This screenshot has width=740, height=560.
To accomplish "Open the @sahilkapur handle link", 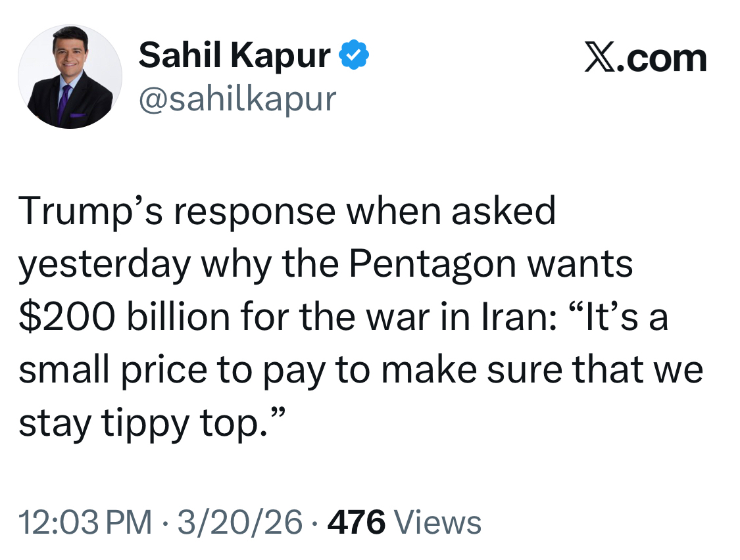I will tap(237, 99).
